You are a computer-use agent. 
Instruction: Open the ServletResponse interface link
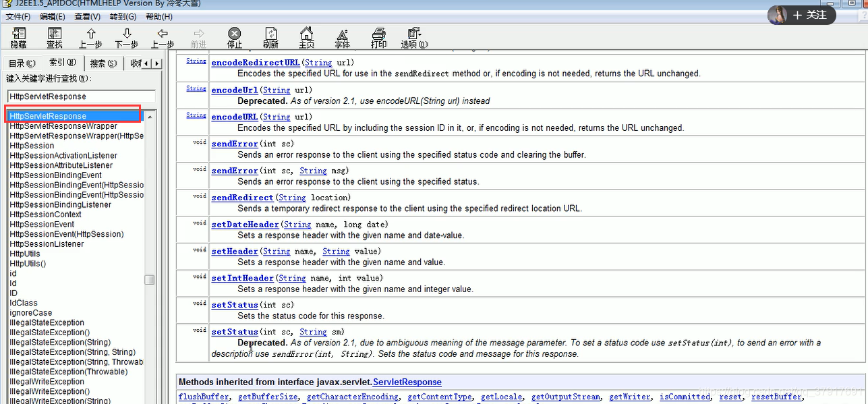pos(407,382)
